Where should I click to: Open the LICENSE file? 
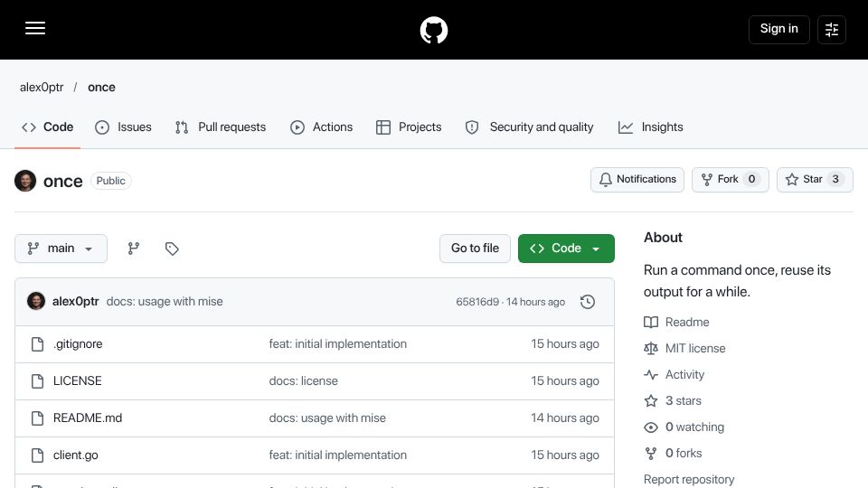point(78,381)
